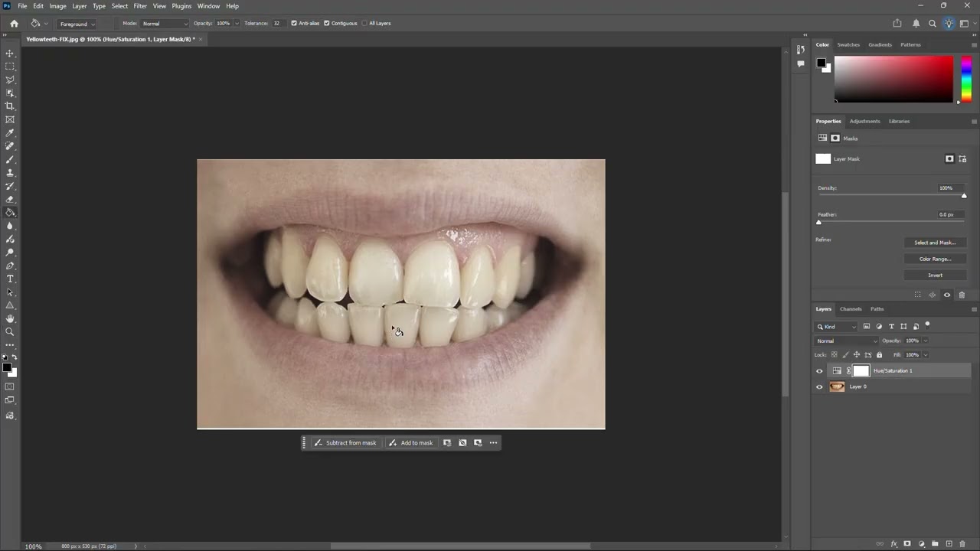Delete the mask via Properties trash icon
Screen dimensions: 980x551
(962, 295)
